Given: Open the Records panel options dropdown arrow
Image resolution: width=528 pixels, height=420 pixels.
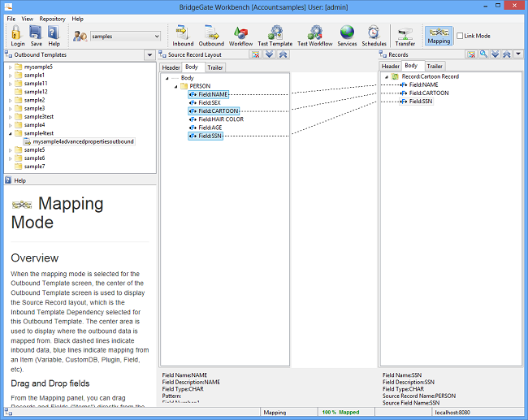Looking at the screenshot, I should [518, 54].
